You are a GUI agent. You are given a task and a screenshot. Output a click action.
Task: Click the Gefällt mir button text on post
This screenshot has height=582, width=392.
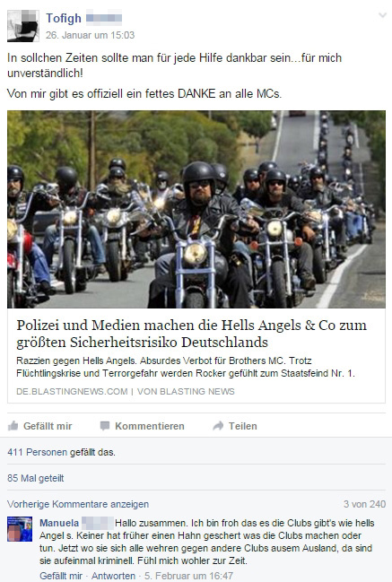[48, 426]
